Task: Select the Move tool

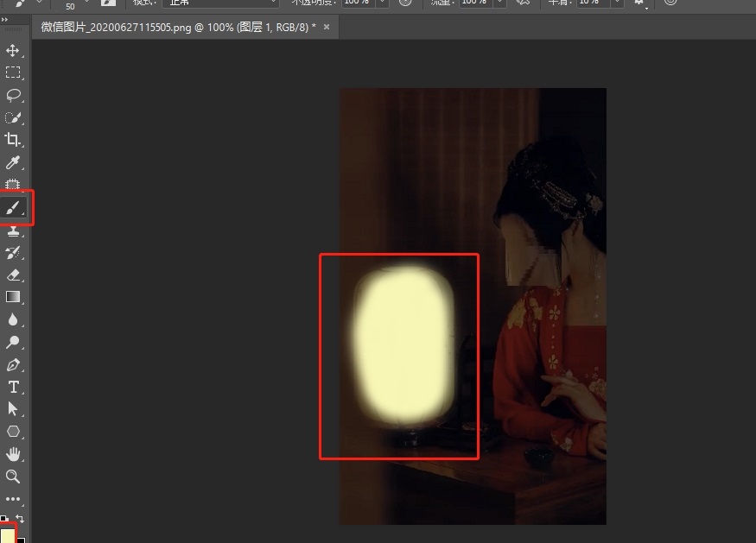Action: (x=13, y=51)
